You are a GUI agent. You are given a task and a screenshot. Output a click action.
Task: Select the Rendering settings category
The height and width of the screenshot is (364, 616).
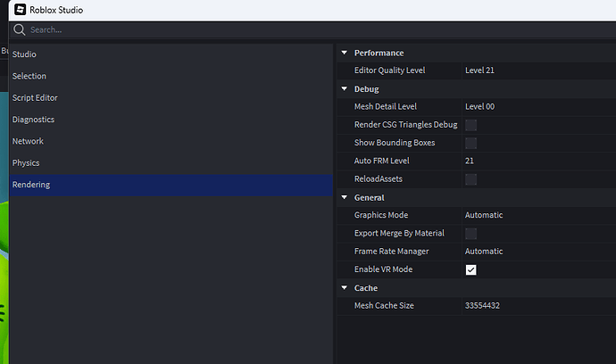171,185
